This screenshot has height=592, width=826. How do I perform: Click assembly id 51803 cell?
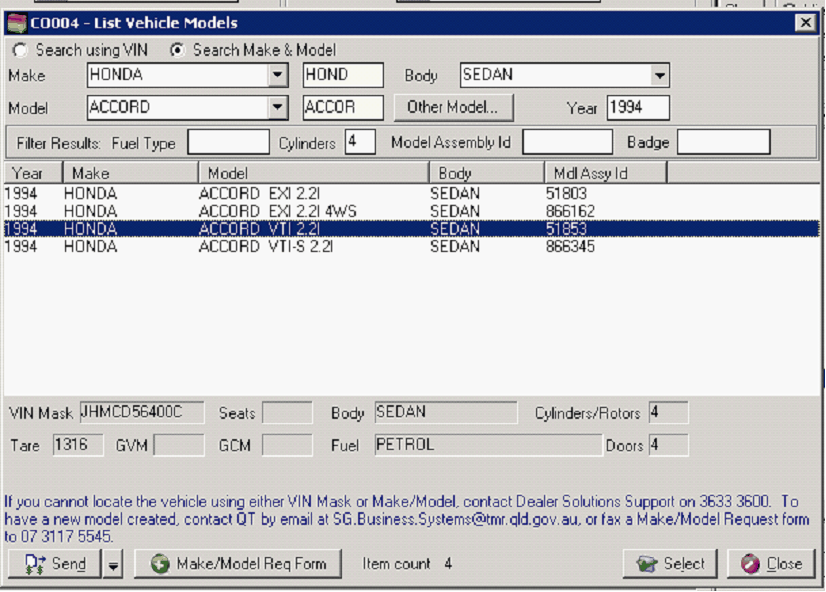point(566,193)
